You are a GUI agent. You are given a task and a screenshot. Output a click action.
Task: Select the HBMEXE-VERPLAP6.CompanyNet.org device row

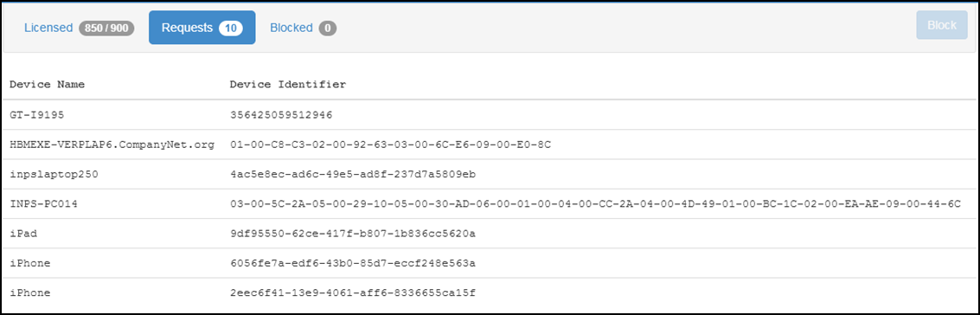point(490,145)
